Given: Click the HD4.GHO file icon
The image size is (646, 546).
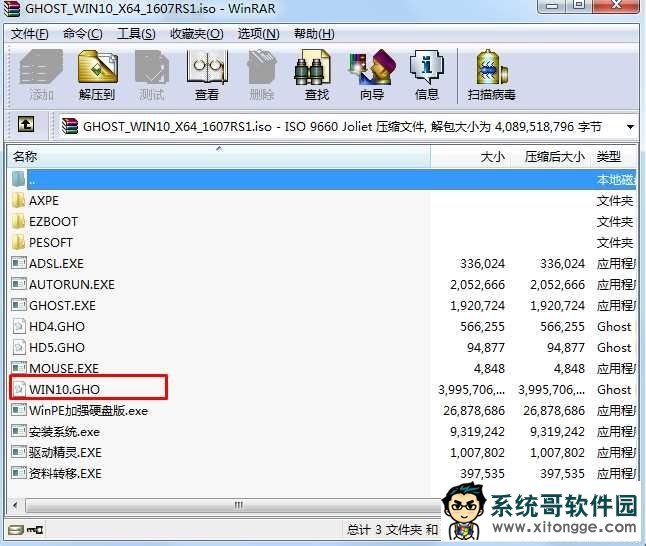Looking at the screenshot, I should (x=19, y=326).
